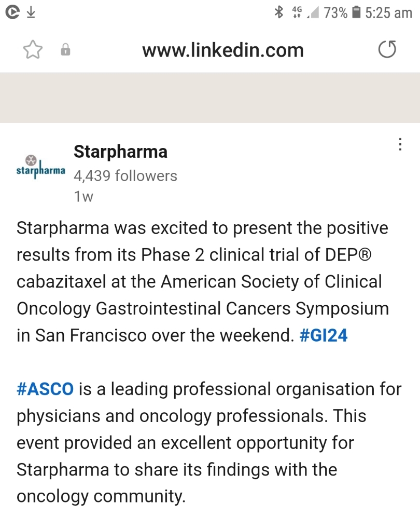Viewport: 420px width, 516px height.
Task: Tap the grey banner area above post
Action: 210,98
